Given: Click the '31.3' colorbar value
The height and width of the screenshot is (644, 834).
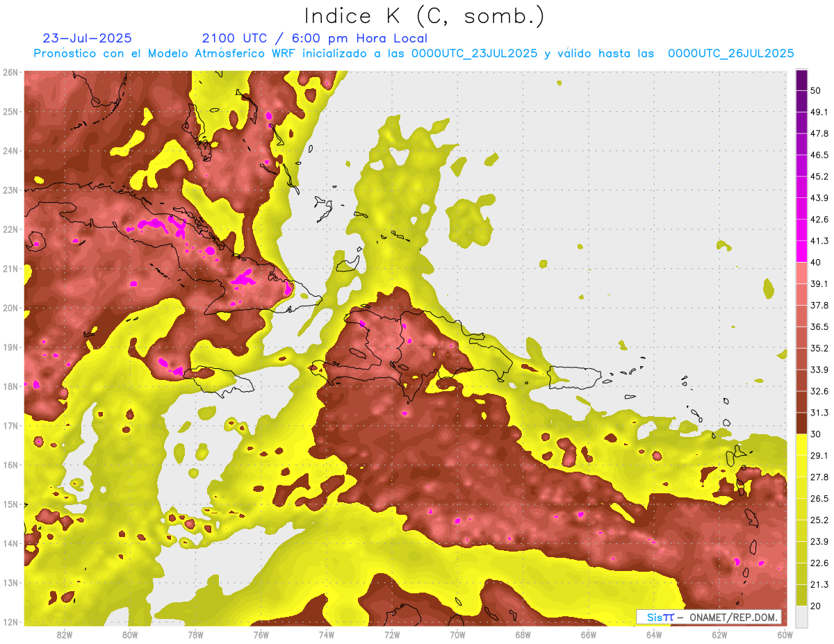Looking at the screenshot, I should 819,413.
